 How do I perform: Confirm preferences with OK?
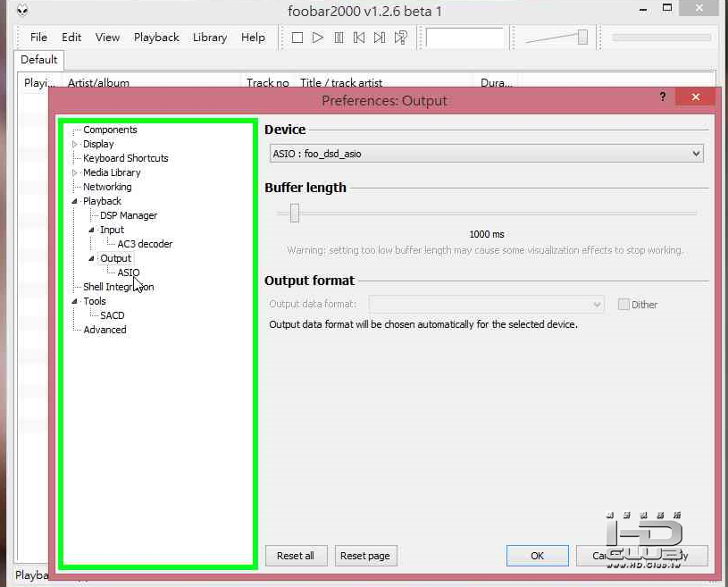point(537,556)
